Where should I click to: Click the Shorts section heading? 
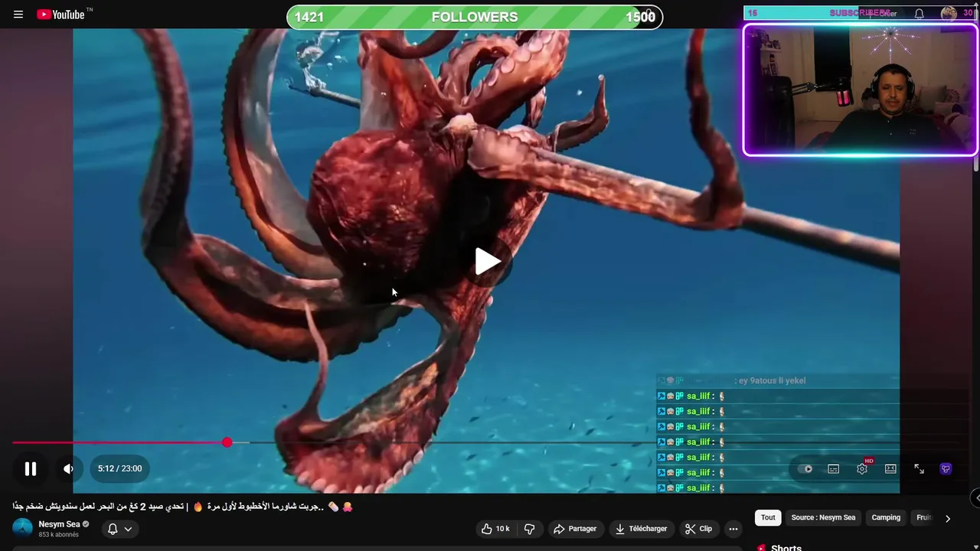point(786,547)
